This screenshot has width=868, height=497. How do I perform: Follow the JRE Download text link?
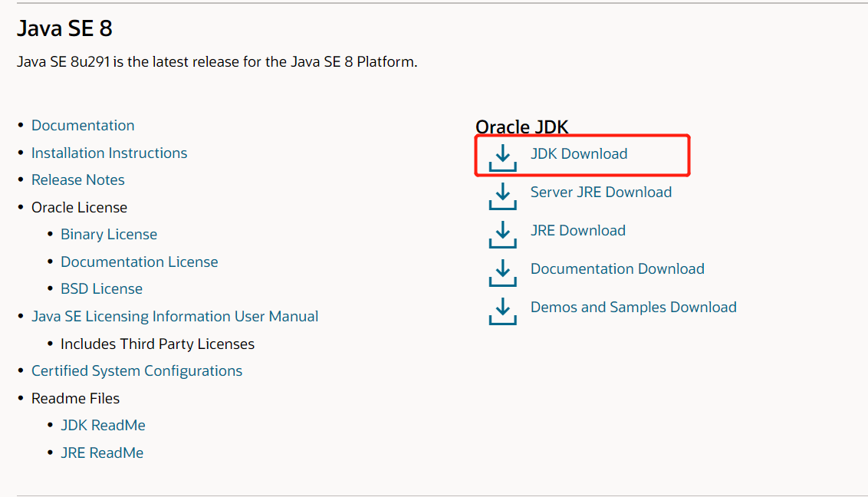(x=577, y=230)
